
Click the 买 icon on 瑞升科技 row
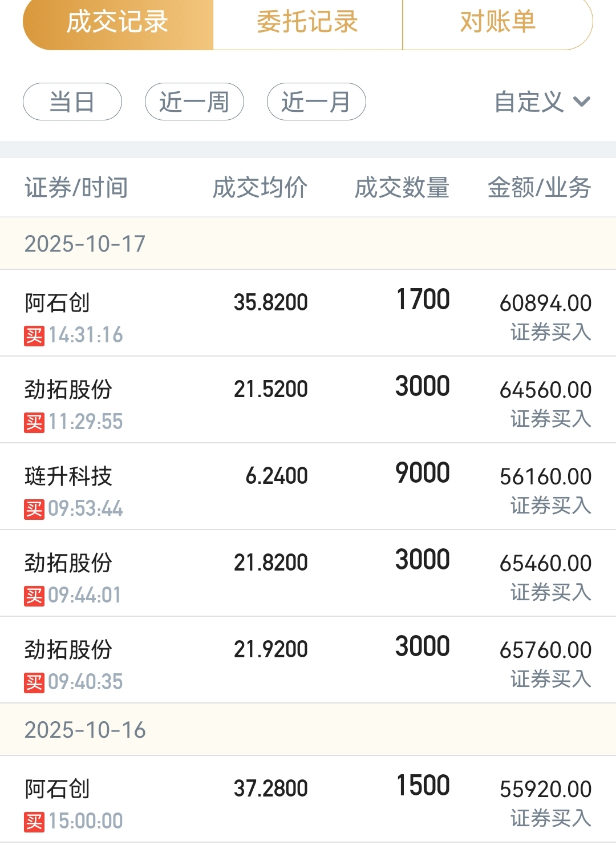click(34, 509)
